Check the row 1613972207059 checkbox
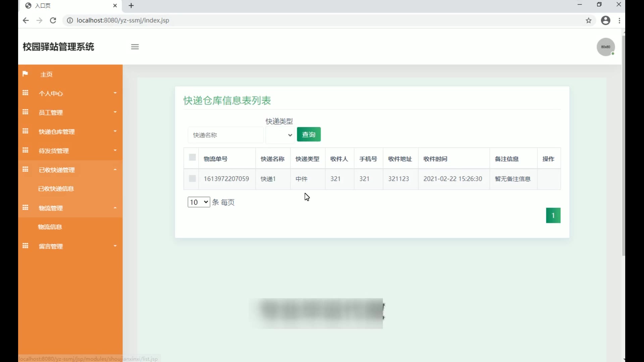The height and width of the screenshot is (362, 644). (x=192, y=178)
